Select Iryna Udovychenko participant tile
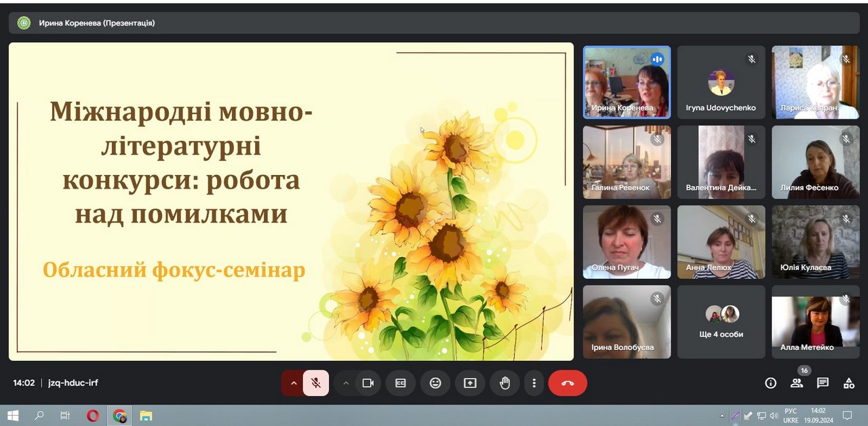The height and width of the screenshot is (426, 868). point(721,82)
